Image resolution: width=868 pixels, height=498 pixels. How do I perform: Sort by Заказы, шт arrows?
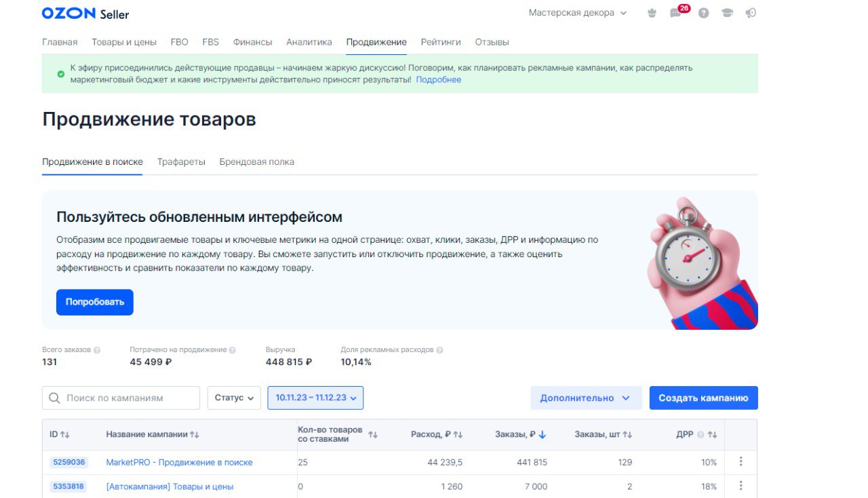coord(627,434)
